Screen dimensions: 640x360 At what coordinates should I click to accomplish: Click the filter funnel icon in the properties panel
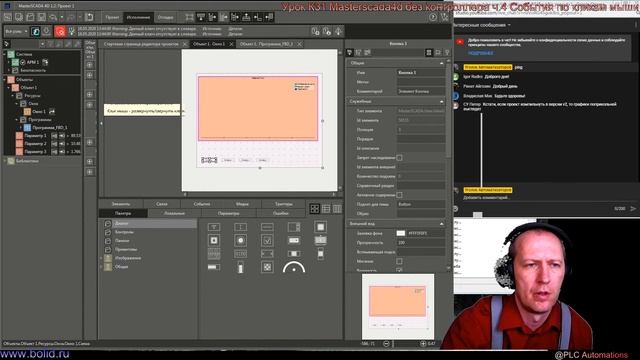350,52
